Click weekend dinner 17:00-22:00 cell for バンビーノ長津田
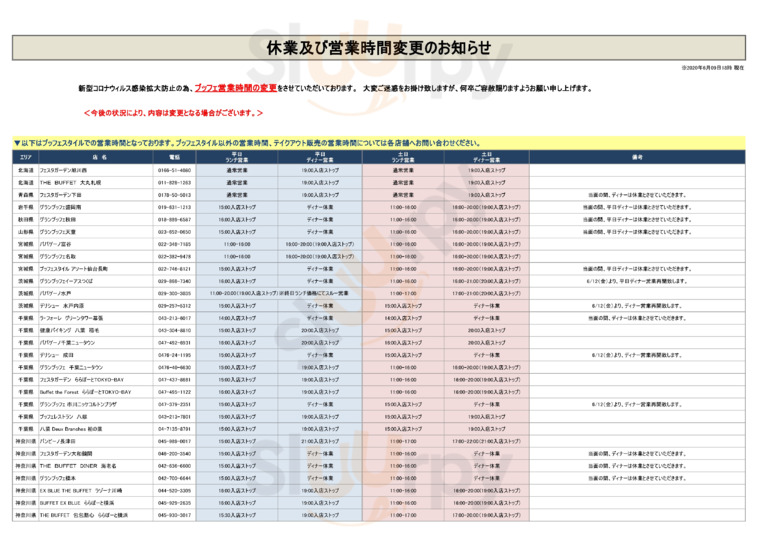This screenshot has height=536, width=758. pyautogui.click(x=486, y=442)
